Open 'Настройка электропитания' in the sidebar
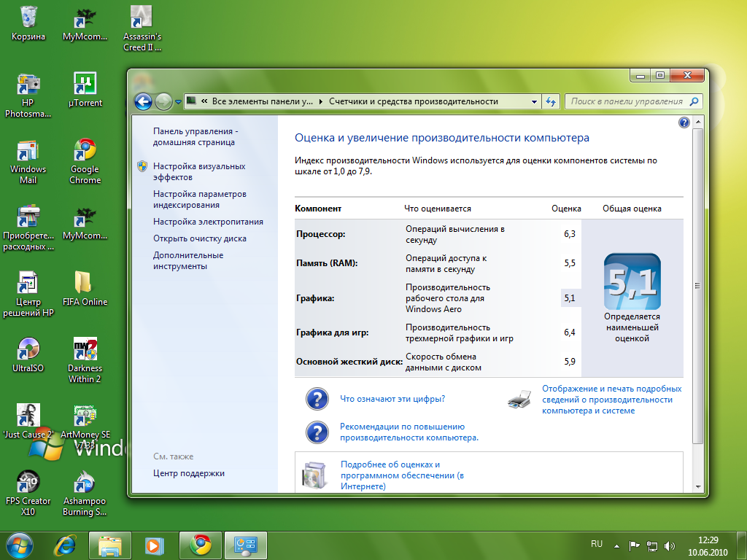Viewport: 747px width, 560px height. click(208, 222)
